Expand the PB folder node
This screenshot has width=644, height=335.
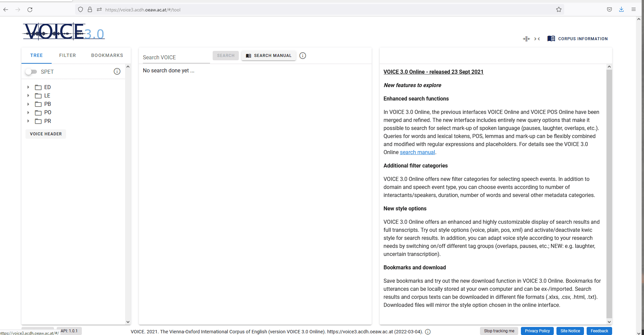pos(29,104)
